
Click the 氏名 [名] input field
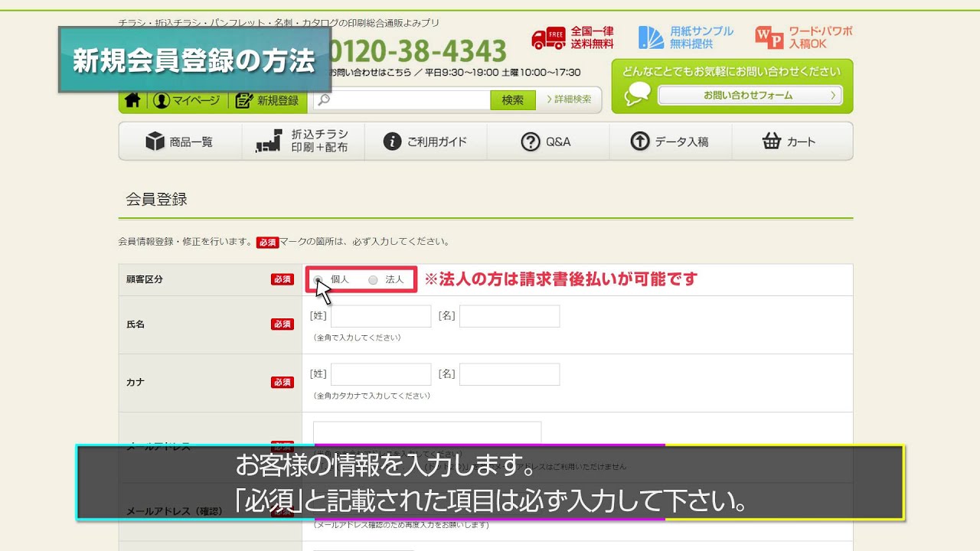tap(509, 316)
